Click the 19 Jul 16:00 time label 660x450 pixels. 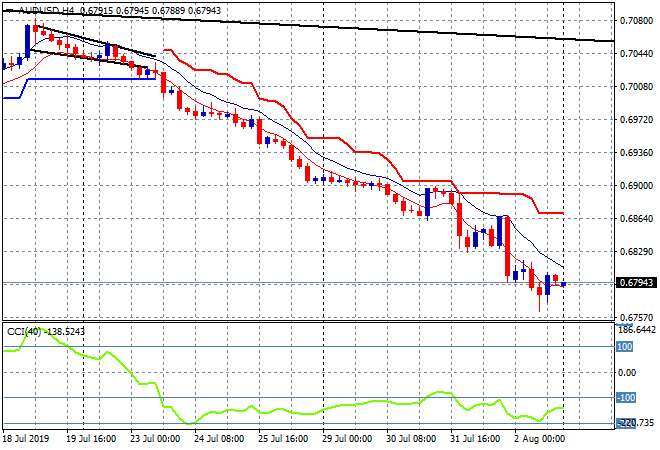tap(91, 439)
